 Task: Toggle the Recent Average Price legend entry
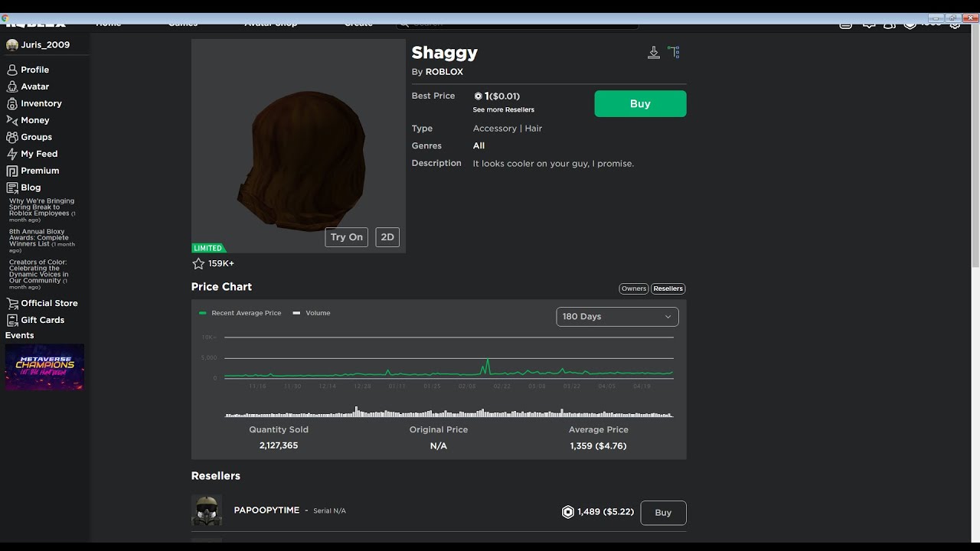[x=240, y=313]
